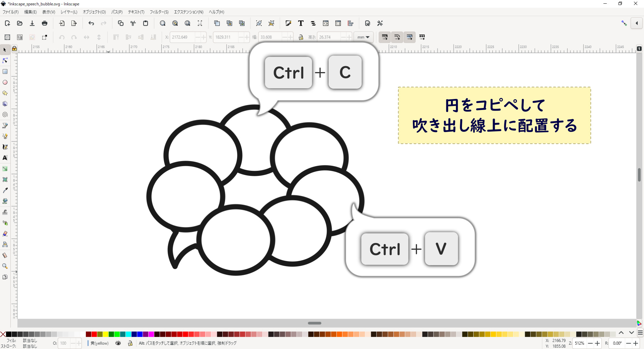Viewport: 644px width, 349px height.
Task: Select the Ellipse/circle tool
Action: coord(5,82)
